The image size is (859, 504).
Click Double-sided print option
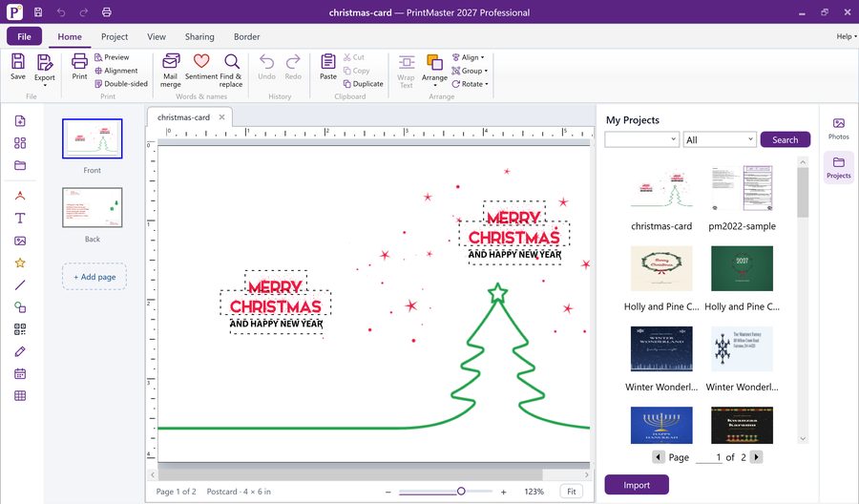click(x=121, y=84)
